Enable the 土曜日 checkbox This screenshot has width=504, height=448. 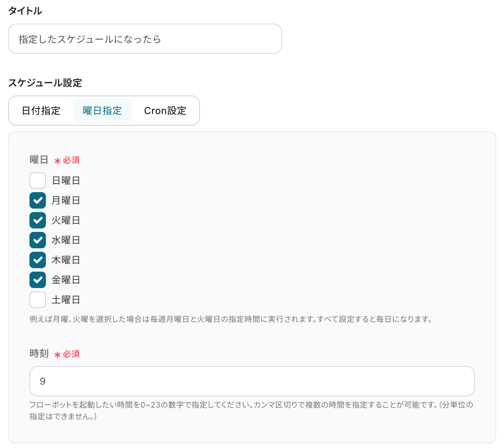tap(38, 300)
